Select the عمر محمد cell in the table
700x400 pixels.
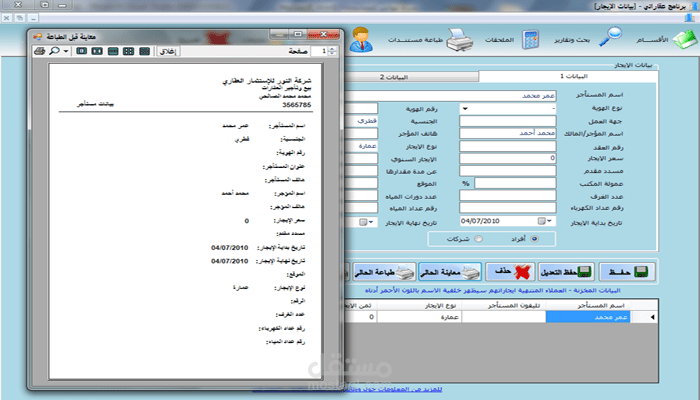588,317
